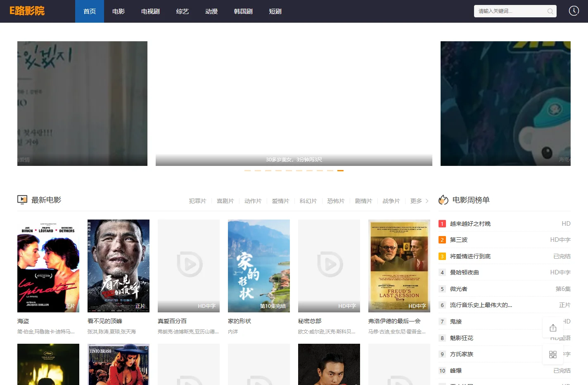
Task: Open the 综艺 nav item
Action: tap(183, 11)
